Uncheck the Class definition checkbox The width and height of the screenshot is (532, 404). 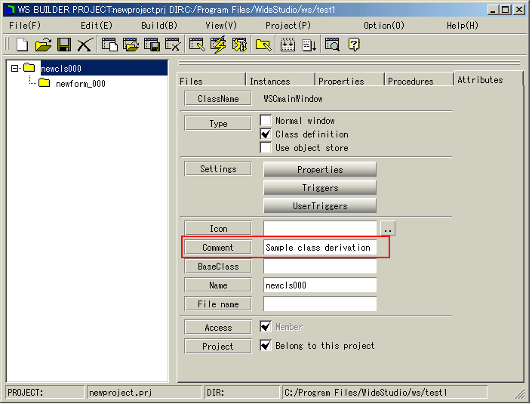266,134
